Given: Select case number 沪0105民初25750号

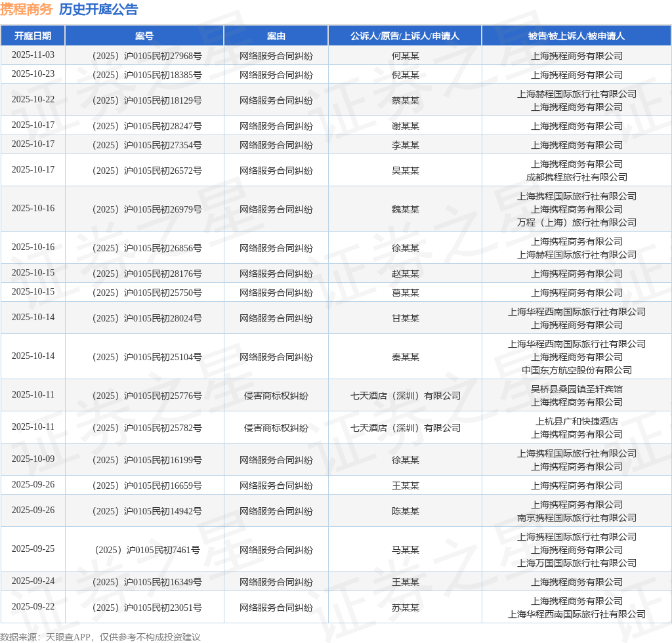Looking at the screenshot, I should coord(147,293).
